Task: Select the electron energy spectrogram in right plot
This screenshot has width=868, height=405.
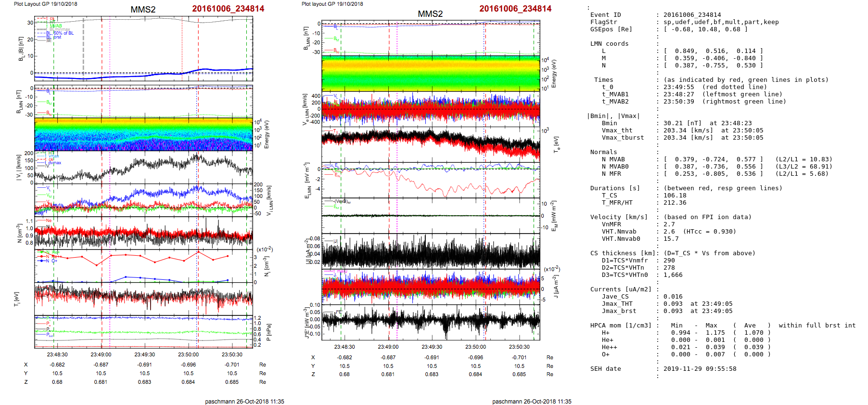Action: coord(431,74)
